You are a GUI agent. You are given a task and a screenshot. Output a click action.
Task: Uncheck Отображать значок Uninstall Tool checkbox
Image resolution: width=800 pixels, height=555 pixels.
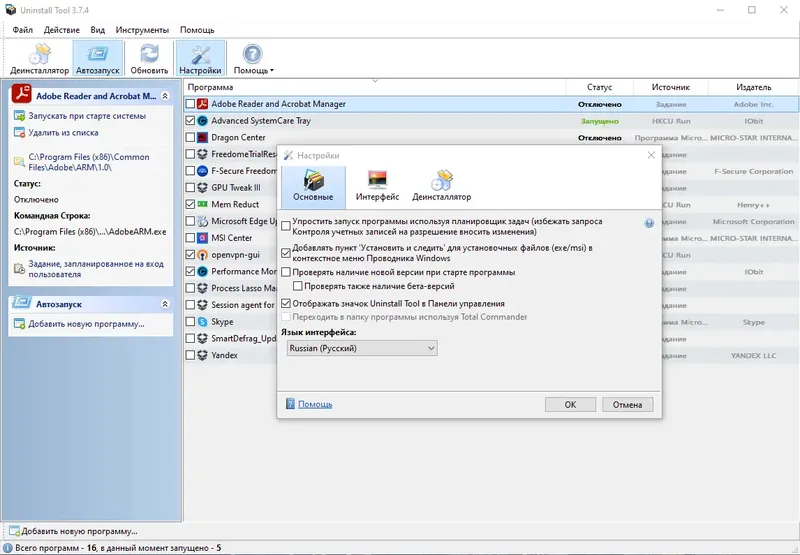tap(286, 304)
